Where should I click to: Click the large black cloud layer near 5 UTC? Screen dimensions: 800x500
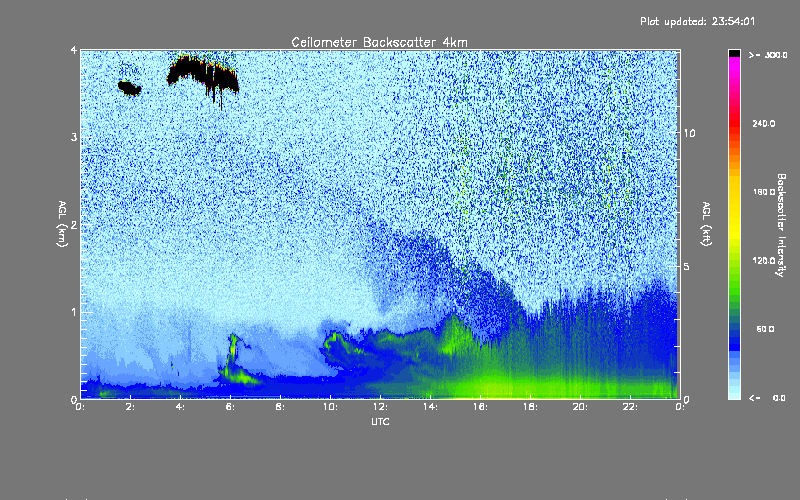(203, 73)
